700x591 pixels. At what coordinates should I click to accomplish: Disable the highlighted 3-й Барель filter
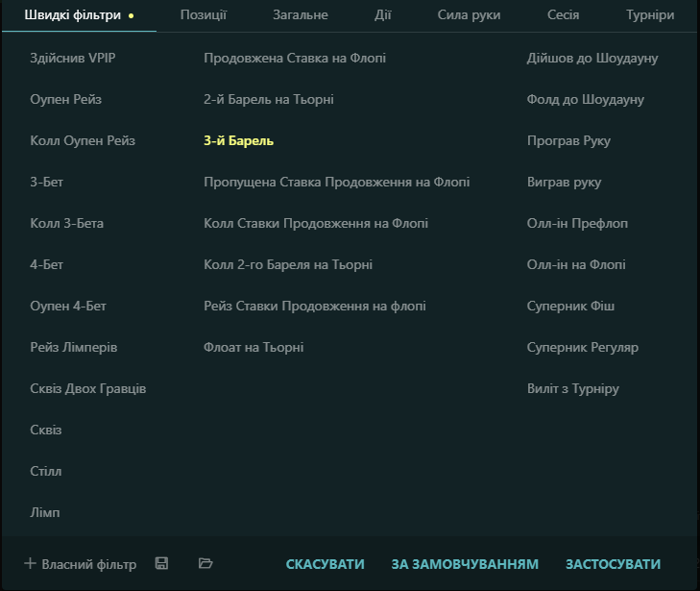coord(238,140)
